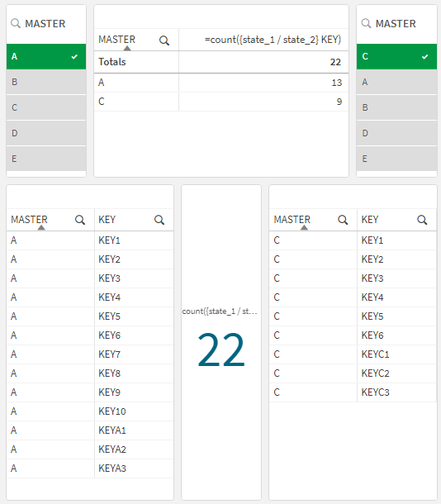
Task: Click the count expression column header
Action: click(263, 40)
